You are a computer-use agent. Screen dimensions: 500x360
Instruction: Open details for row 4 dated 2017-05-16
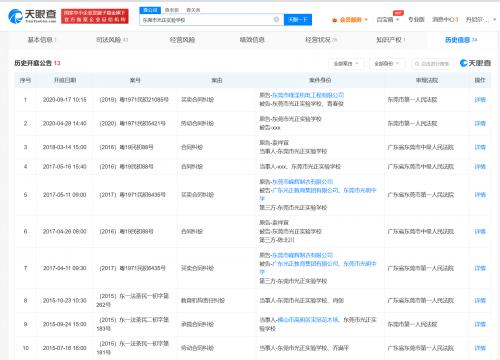(x=480, y=166)
